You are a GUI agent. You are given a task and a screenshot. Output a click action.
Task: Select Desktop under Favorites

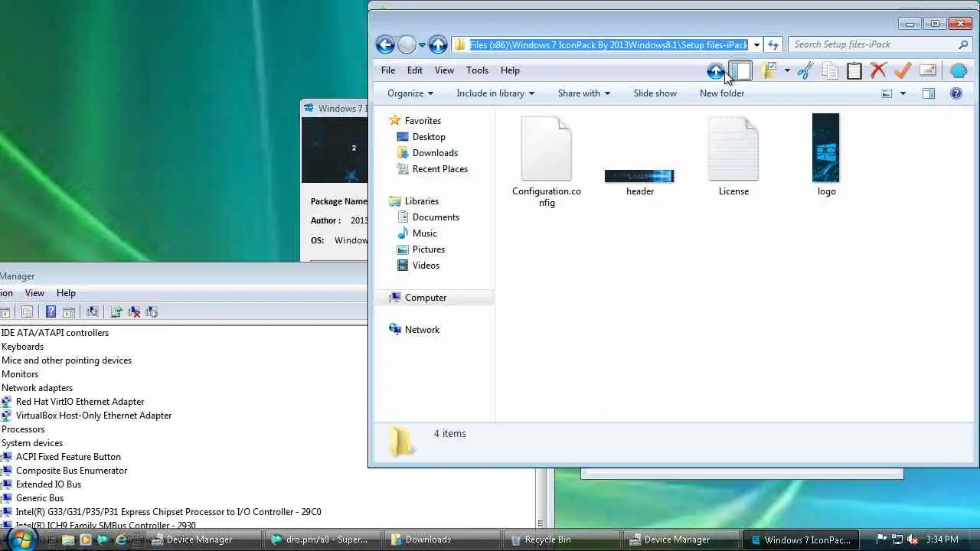click(x=421, y=137)
